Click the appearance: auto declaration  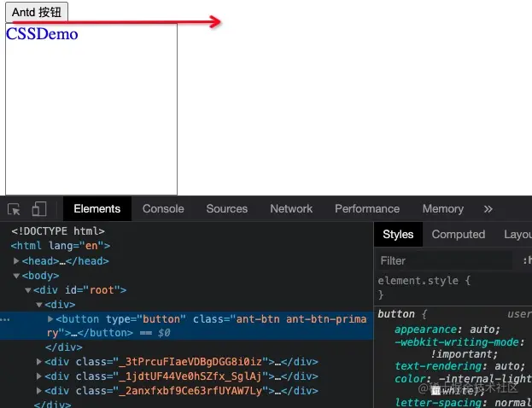point(447,329)
